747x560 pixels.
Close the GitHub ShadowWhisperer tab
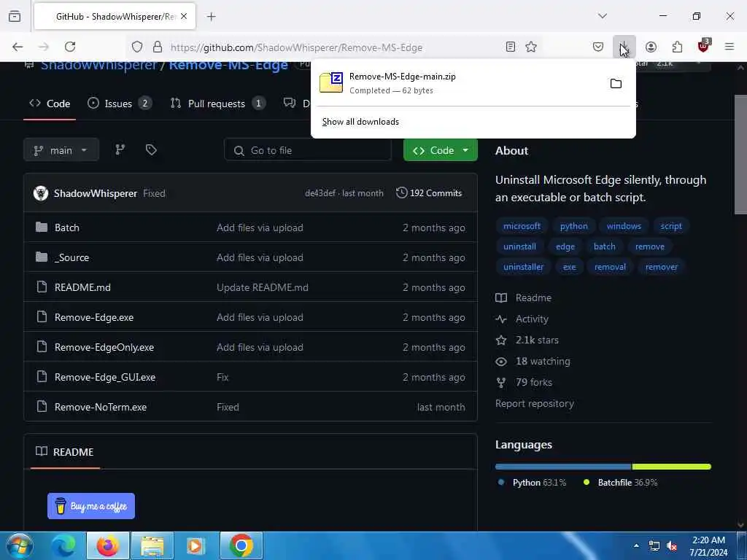(184, 16)
